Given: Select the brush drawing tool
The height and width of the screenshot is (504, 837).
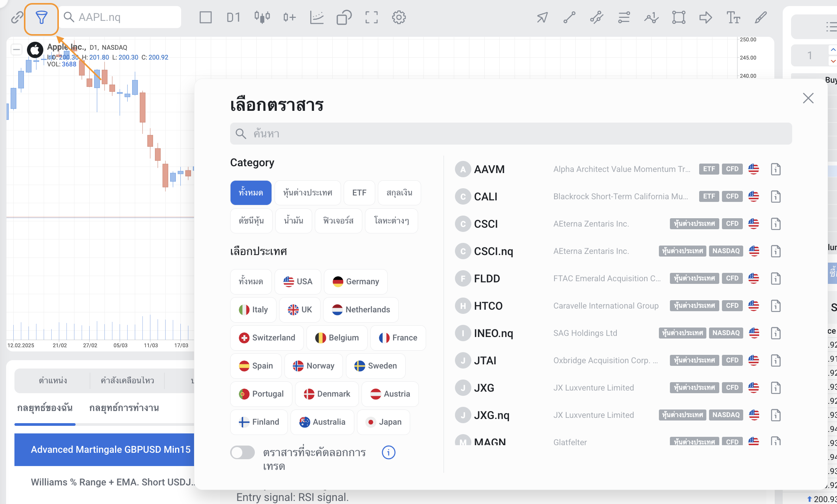Looking at the screenshot, I should (x=761, y=17).
